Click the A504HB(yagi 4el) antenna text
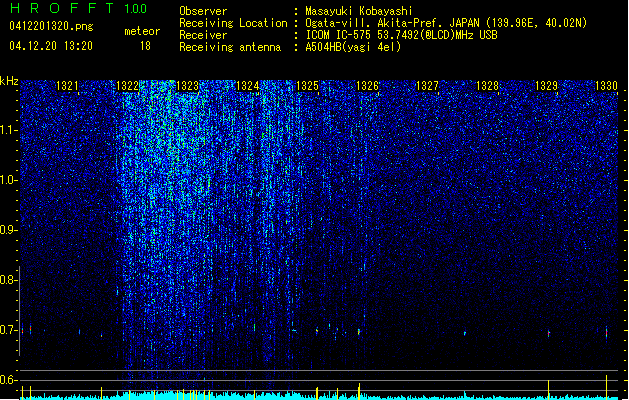This screenshot has height=400, width=629. pos(353,47)
